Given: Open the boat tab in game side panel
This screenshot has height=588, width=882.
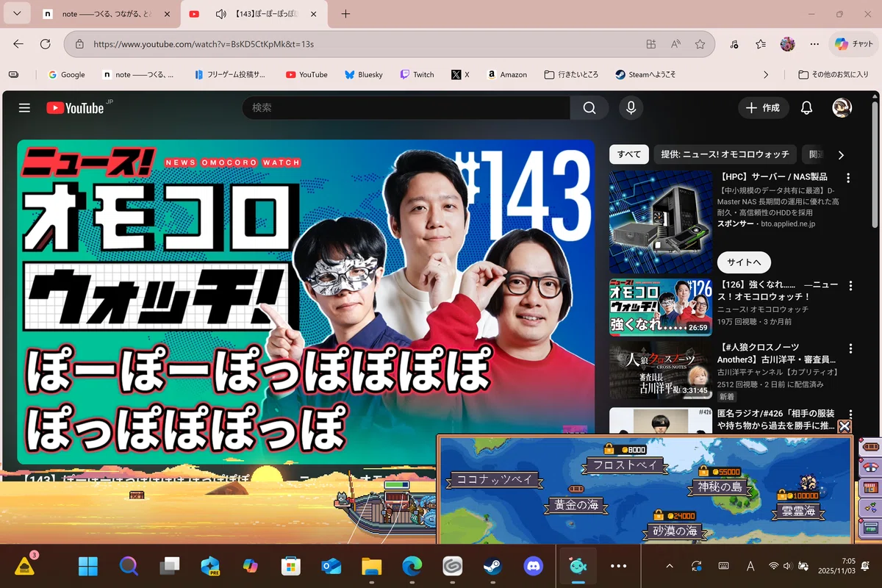Looking at the screenshot, I should 871,447.
